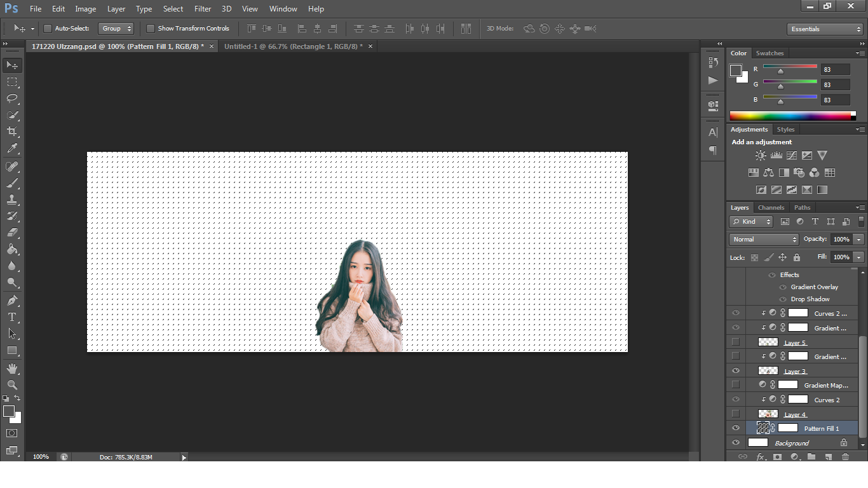Click the Delete layer trash icon
This screenshot has height=488, width=868.
tap(845, 457)
